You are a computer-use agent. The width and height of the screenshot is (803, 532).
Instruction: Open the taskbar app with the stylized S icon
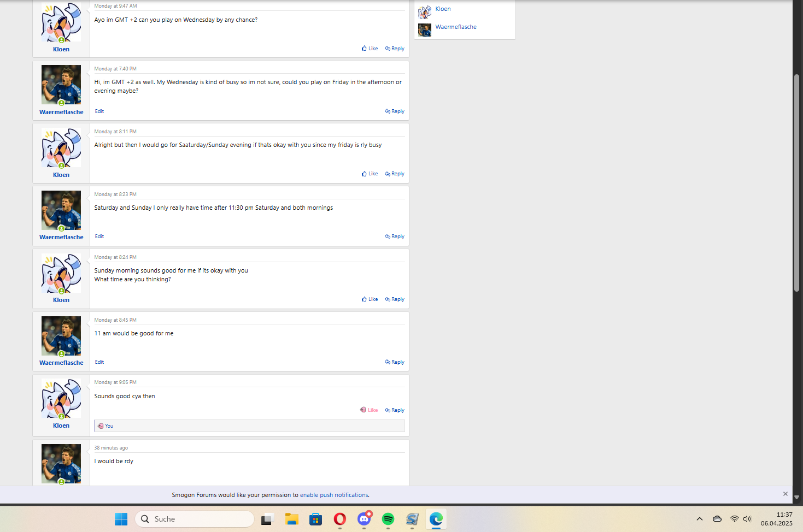pyautogui.click(x=412, y=519)
